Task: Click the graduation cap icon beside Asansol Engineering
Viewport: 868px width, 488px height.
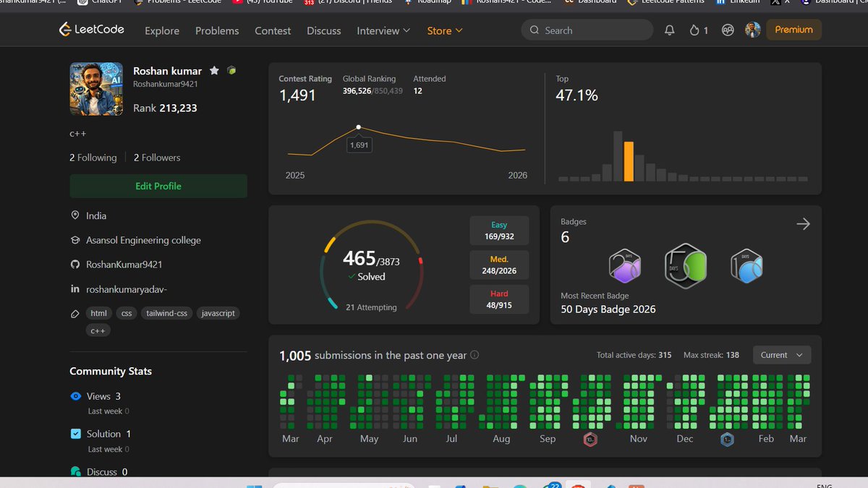Action: pos(75,240)
